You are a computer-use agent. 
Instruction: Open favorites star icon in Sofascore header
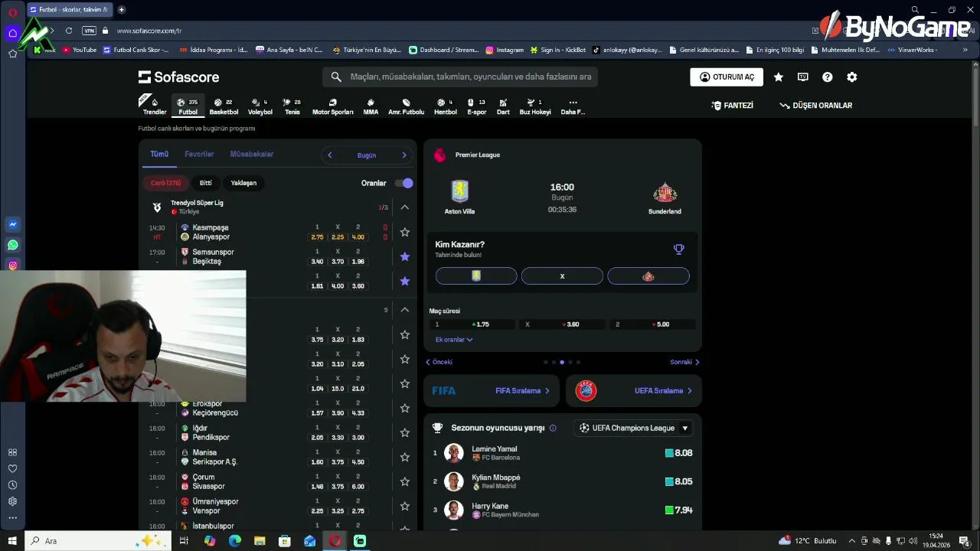(779, 77)
